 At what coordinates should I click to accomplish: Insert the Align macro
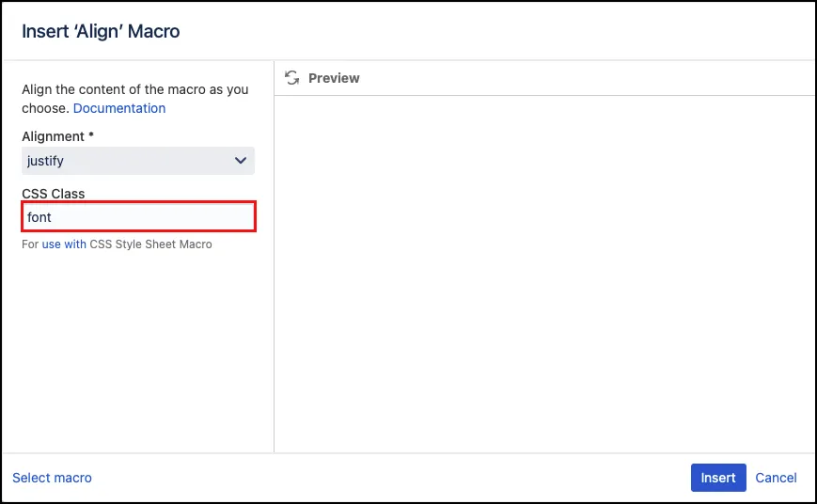[x=718, y=478]
